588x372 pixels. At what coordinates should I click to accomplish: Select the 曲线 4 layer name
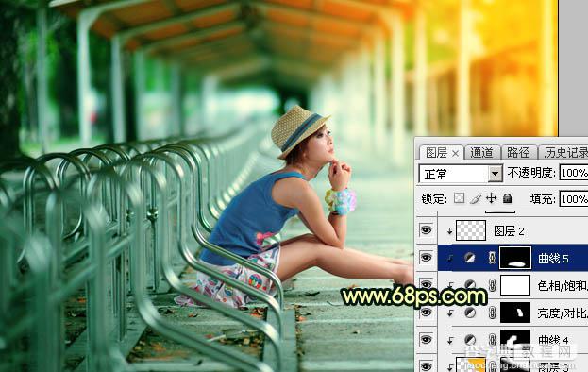coord(553,340)
